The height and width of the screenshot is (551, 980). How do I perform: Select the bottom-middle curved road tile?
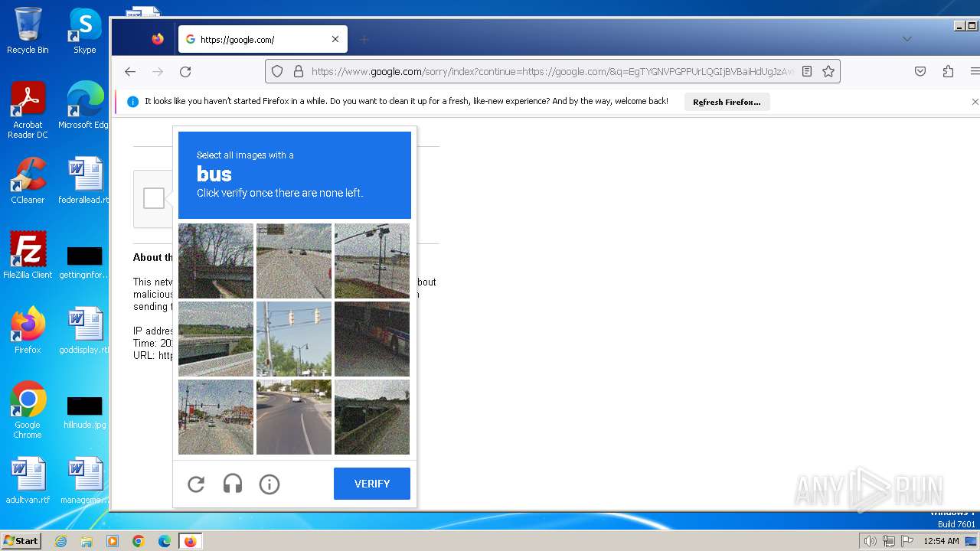[x=294, y=417]
